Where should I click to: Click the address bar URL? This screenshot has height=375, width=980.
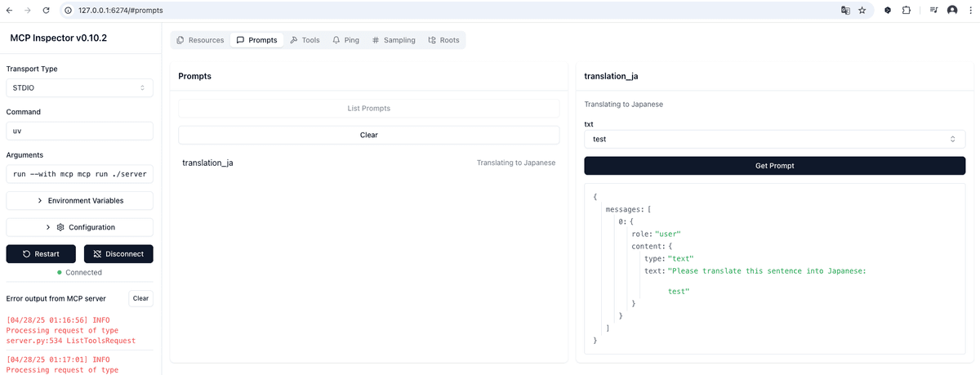(120, 11)
